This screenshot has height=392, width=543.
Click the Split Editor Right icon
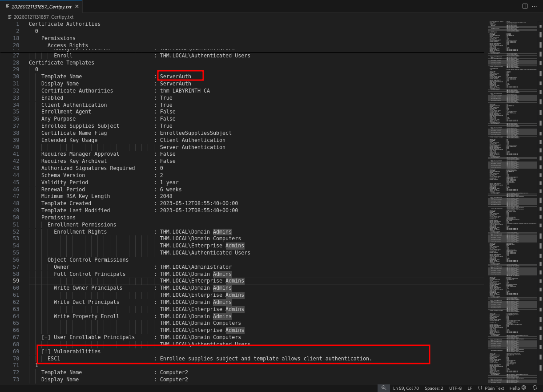tap(525, 6)
